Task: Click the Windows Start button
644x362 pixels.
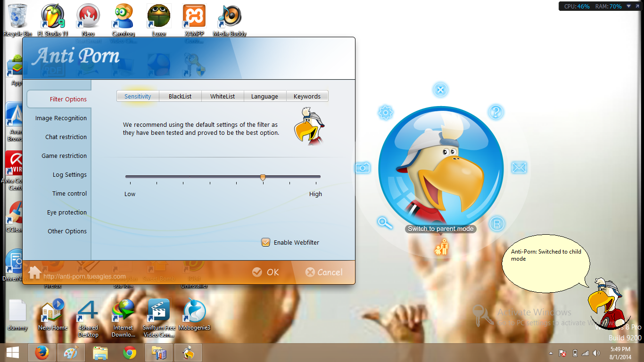Action: point(13,353)
